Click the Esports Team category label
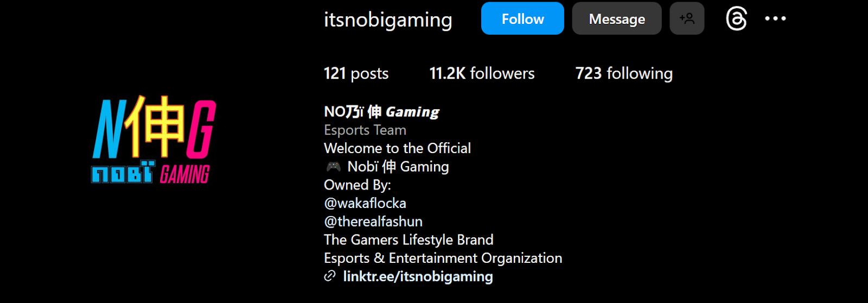The width and height of the screenshot is (868, 303). point(365,130)
